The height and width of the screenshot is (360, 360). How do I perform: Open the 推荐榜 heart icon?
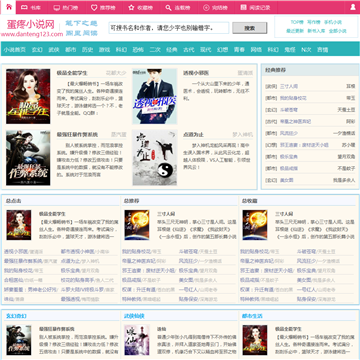[94, 7]
